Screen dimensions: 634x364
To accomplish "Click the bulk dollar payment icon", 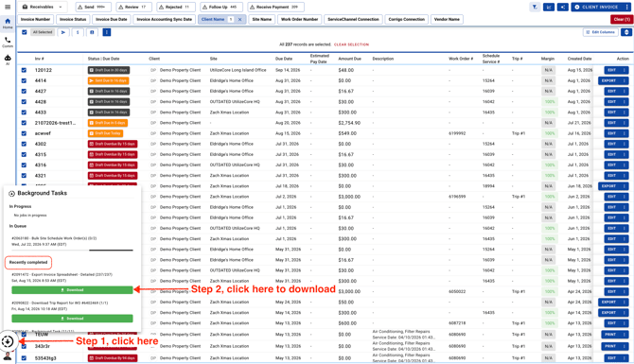I will tap(78, 32).
